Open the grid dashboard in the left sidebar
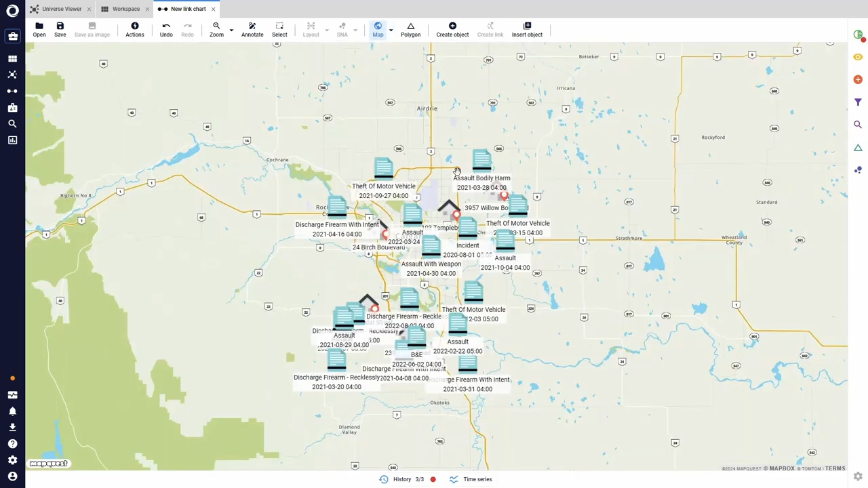 coord(12,59)
